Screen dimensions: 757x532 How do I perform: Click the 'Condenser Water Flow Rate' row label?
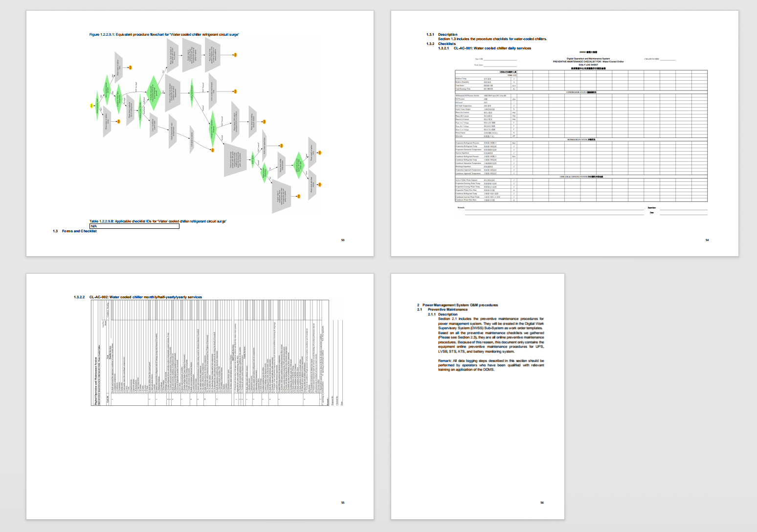point(466,200)
